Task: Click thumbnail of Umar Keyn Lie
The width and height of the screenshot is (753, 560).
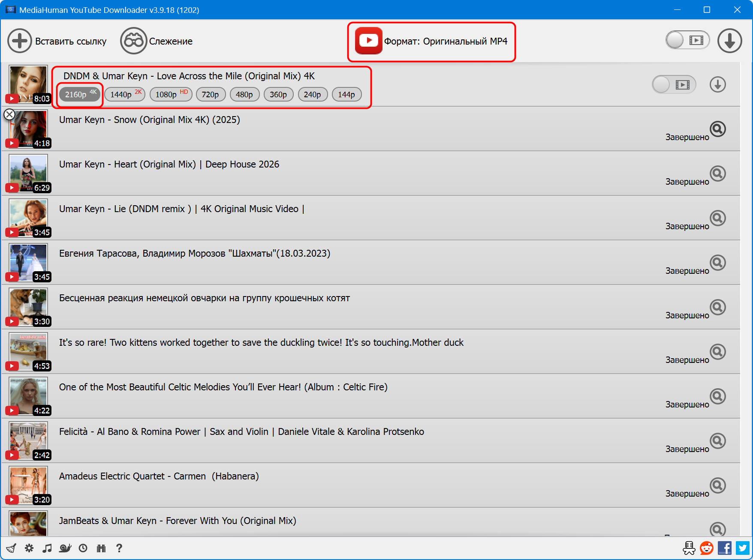Action: [28, 218]
